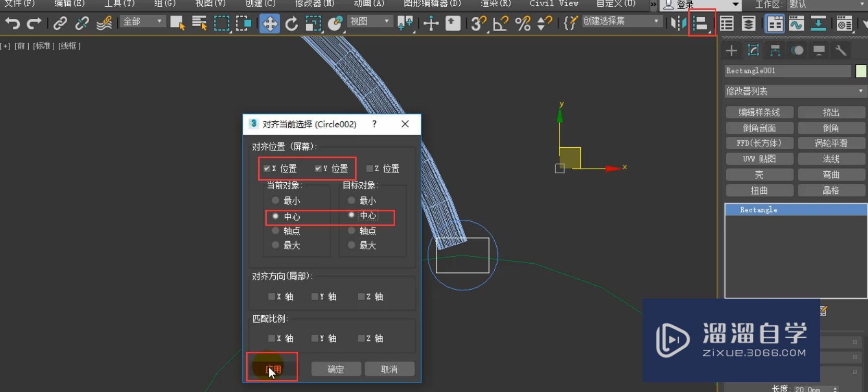
Task: Click the Use Pivot Point Center icon
Action: pos(405,23)
